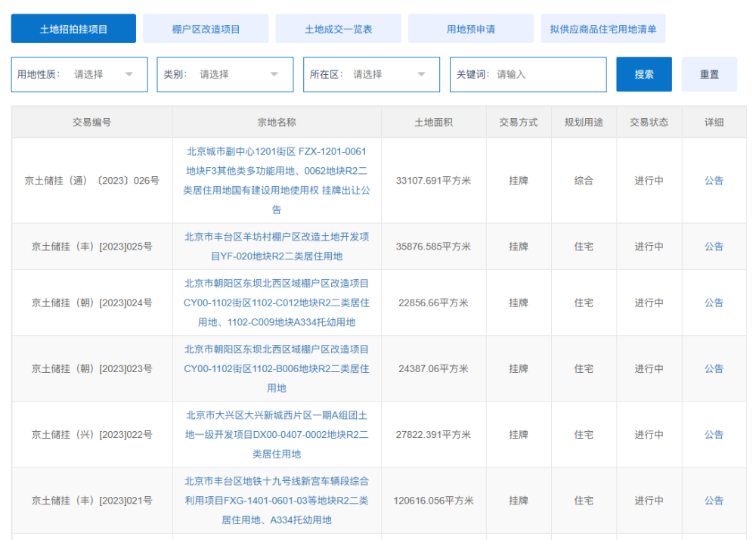The image size is (756, 540).
Task: Switch to 棚户区改造项目 tab
Action: coord(206,29)
